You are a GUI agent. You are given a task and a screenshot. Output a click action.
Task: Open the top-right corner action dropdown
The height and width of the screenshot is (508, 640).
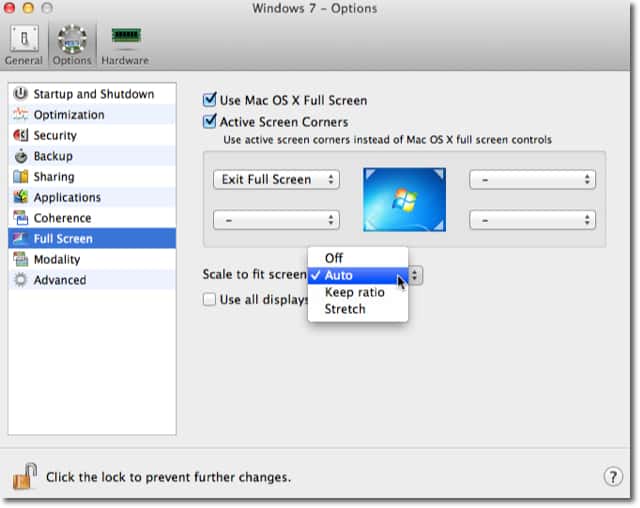point(532,180)
